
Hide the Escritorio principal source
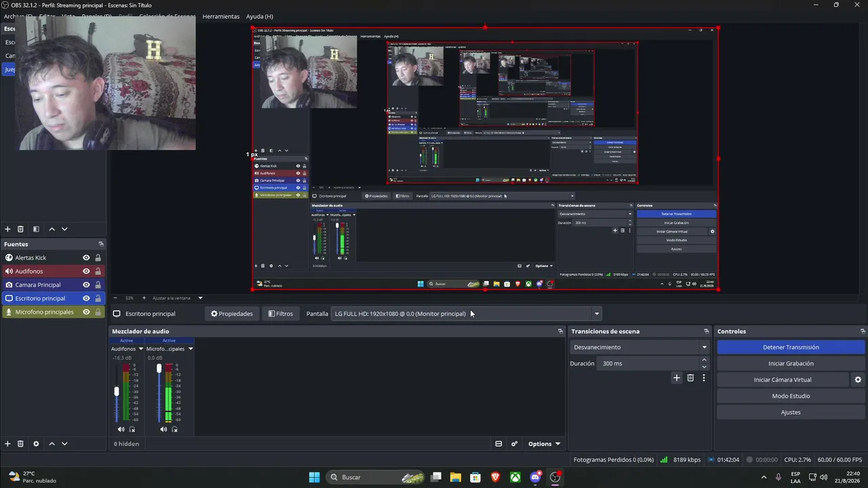(x=86, y=298)
